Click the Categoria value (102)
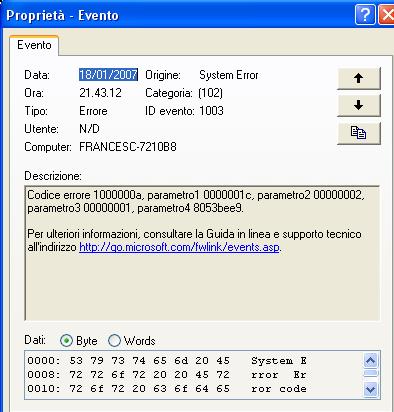 (x=210, y=93)
